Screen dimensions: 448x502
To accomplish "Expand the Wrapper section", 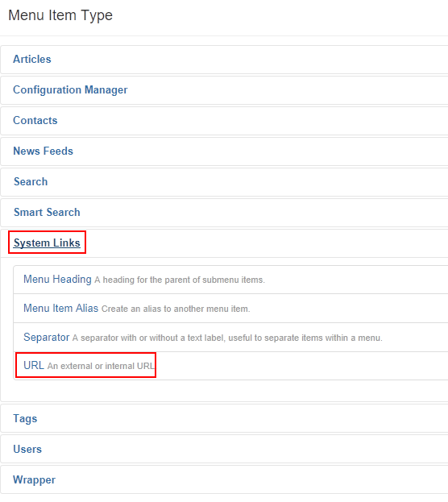I will tap(35, 480).
